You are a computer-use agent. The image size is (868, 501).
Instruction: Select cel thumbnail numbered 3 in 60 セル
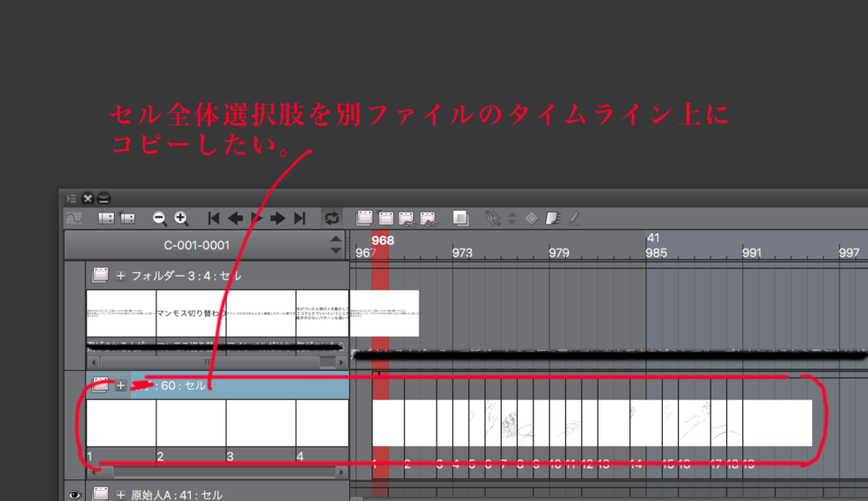tap(260, 423)
